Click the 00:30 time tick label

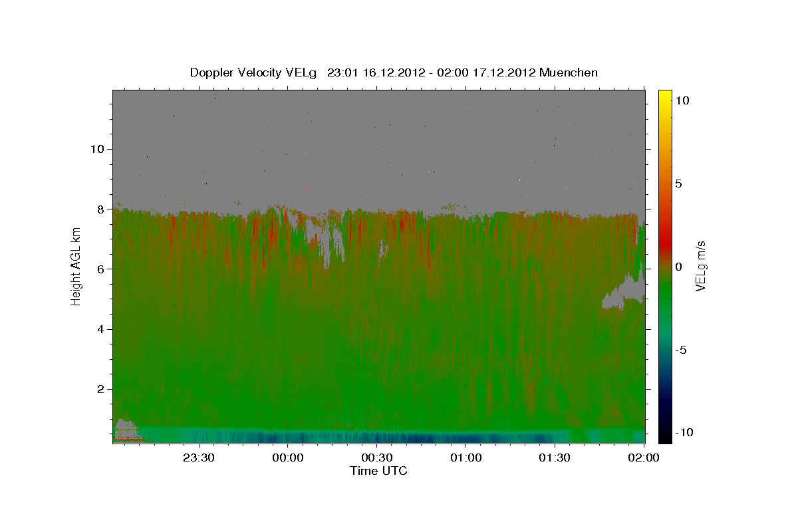[x=376, y=458]
